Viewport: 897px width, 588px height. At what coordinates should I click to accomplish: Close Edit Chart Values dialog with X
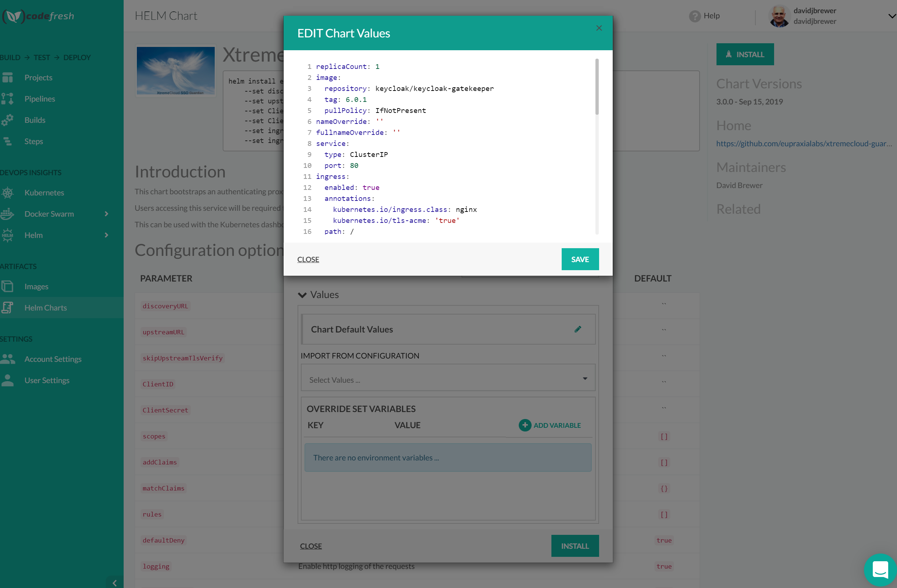[x=599, y=28]
